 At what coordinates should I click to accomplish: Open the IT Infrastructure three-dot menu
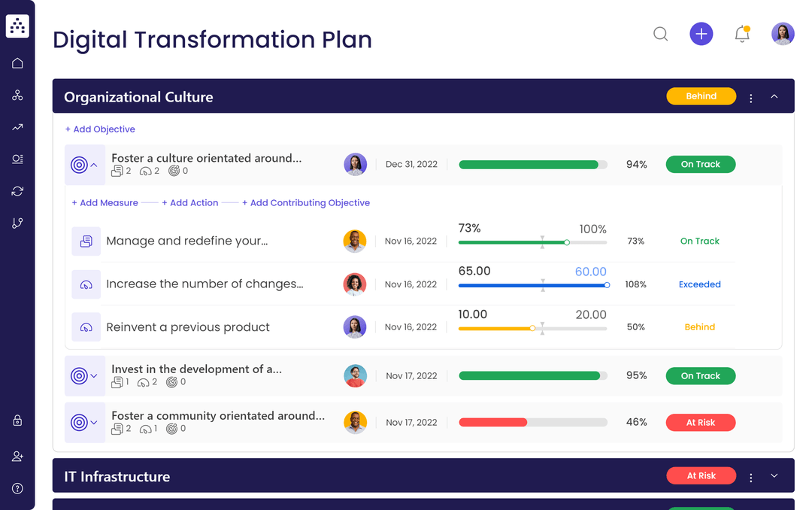[x=750, y=475]
